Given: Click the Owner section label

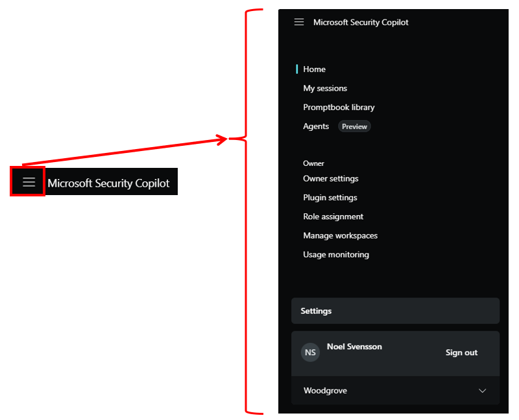Looking at the screenshot, I should tap(313, 163).
